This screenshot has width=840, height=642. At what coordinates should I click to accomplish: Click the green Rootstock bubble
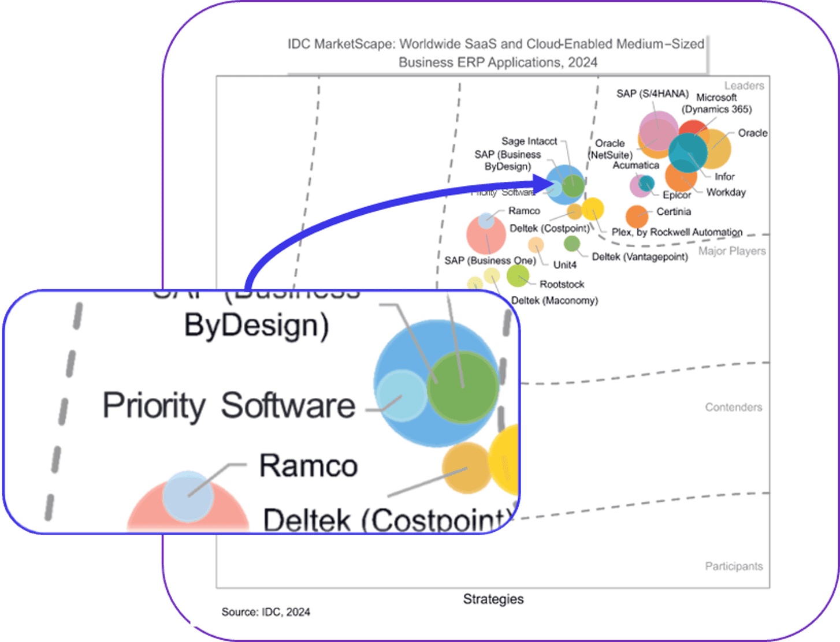(518, 275)
